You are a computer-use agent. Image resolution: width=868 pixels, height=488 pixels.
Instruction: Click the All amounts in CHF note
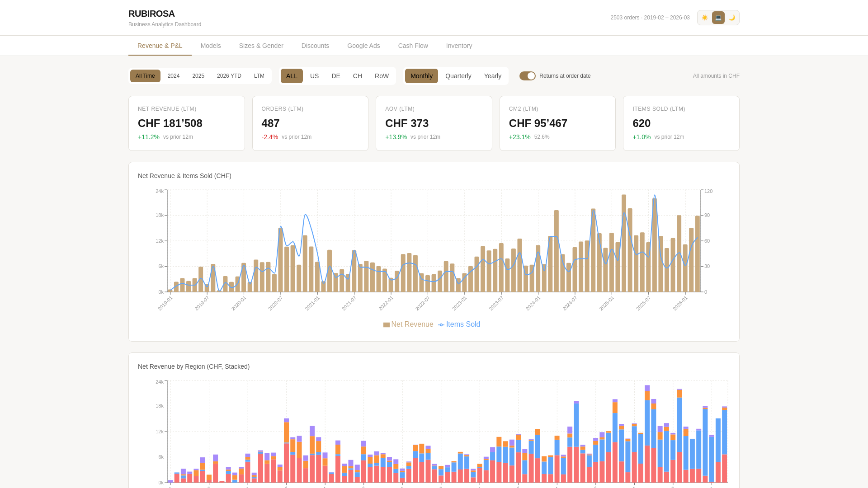pyautogui.click(x=716, y=76)
